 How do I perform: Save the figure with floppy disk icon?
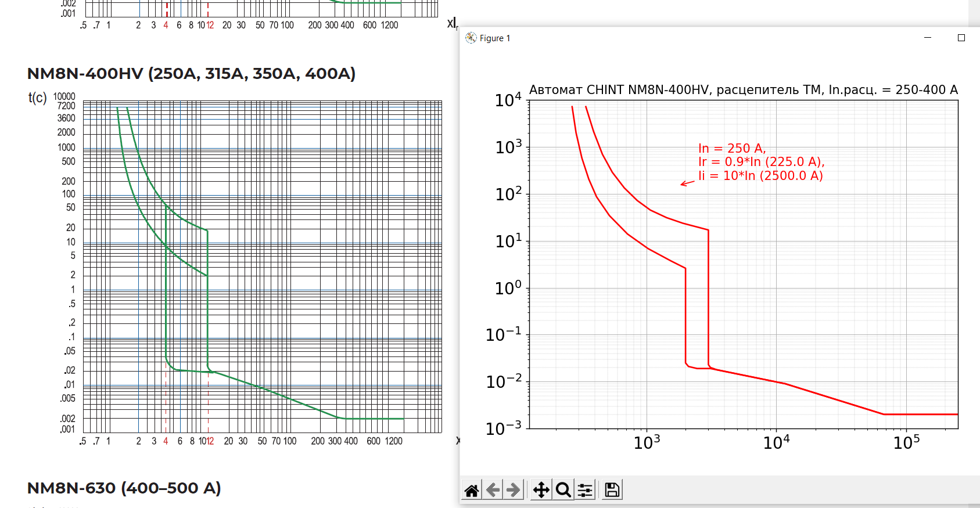point(612,491)
